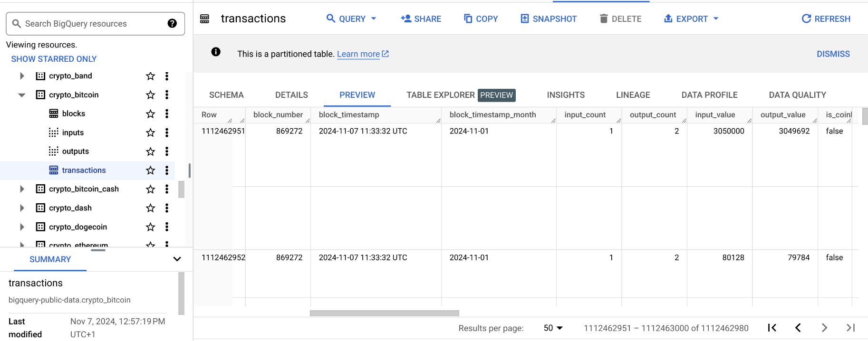Open more actions menu for crypto_band
868x341 pixels.
(x=167, y=76)
